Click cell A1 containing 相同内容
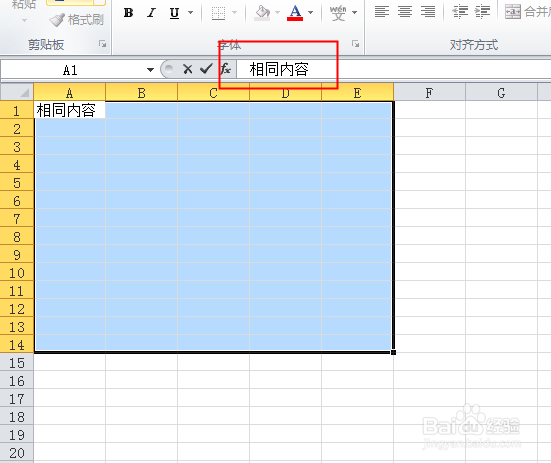Viewport: 551px width, 463px height. pos(70,110)
